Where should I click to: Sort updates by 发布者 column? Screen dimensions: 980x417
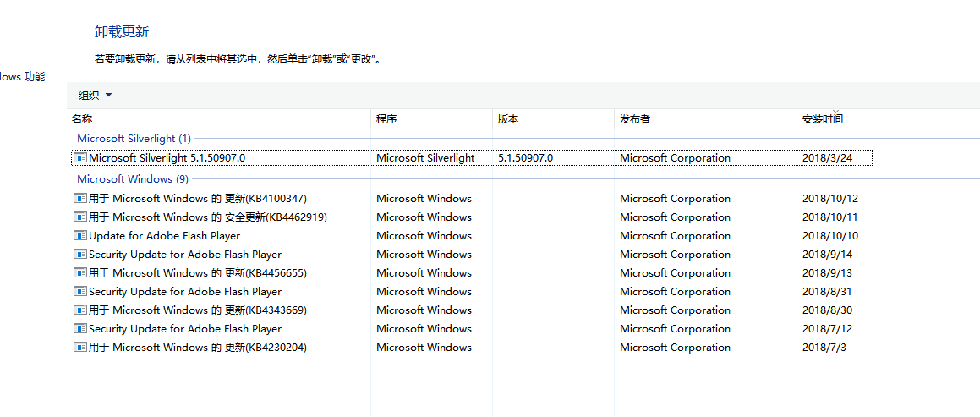coord(635,119)
